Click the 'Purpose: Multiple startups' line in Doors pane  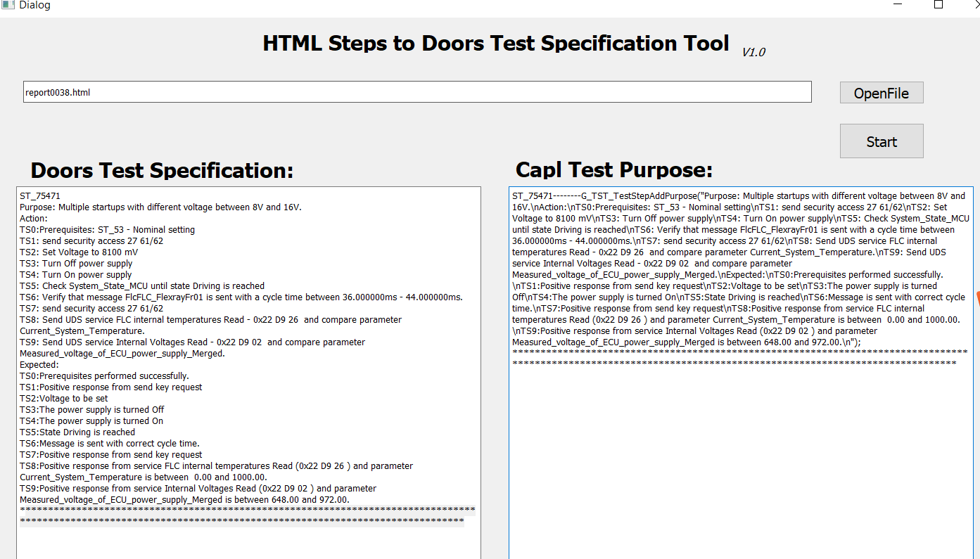coord(160,207)
